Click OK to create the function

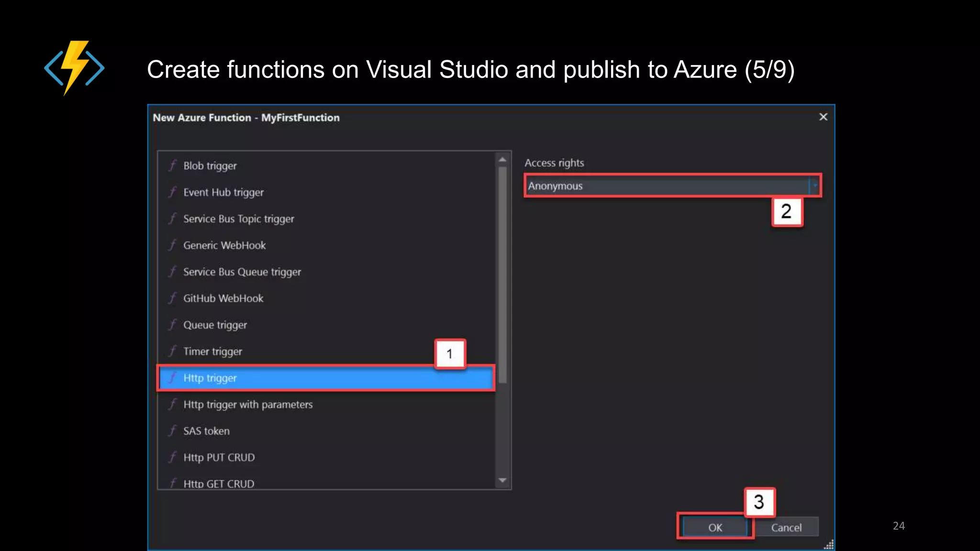[715, 527]
